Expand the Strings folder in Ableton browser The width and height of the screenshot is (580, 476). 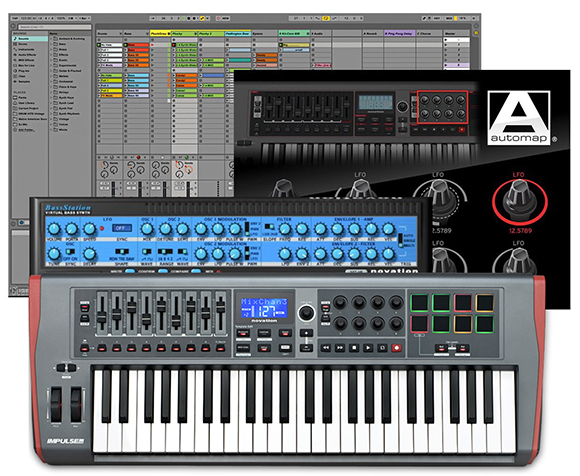(x=51, y=92)
